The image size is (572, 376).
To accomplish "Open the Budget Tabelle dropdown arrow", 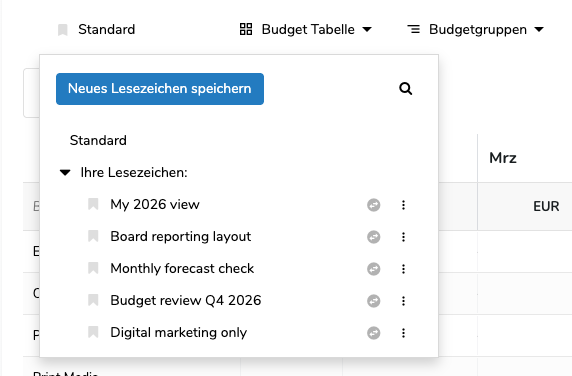I will (x=367, y=29).
